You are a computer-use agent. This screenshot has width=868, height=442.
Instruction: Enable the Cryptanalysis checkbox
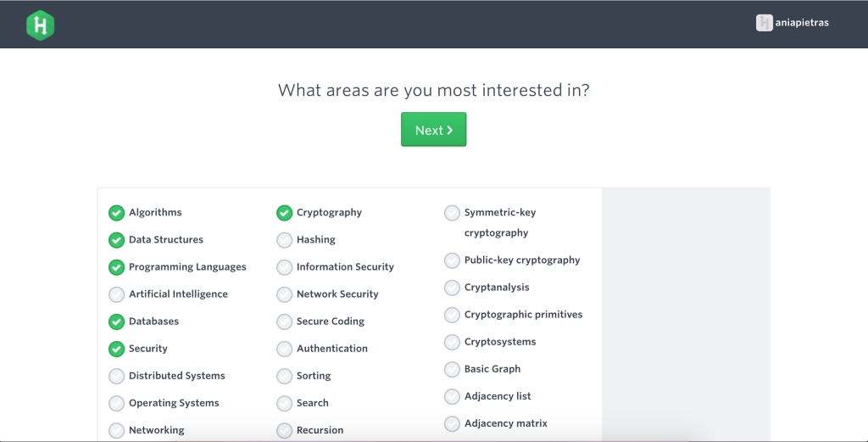[x=452, y=288]
